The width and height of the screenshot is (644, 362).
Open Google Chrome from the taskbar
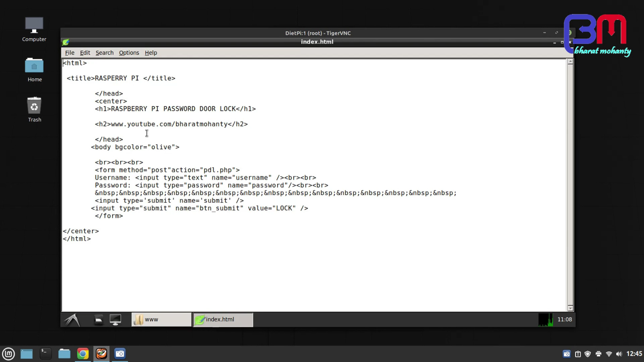(83, 354)
